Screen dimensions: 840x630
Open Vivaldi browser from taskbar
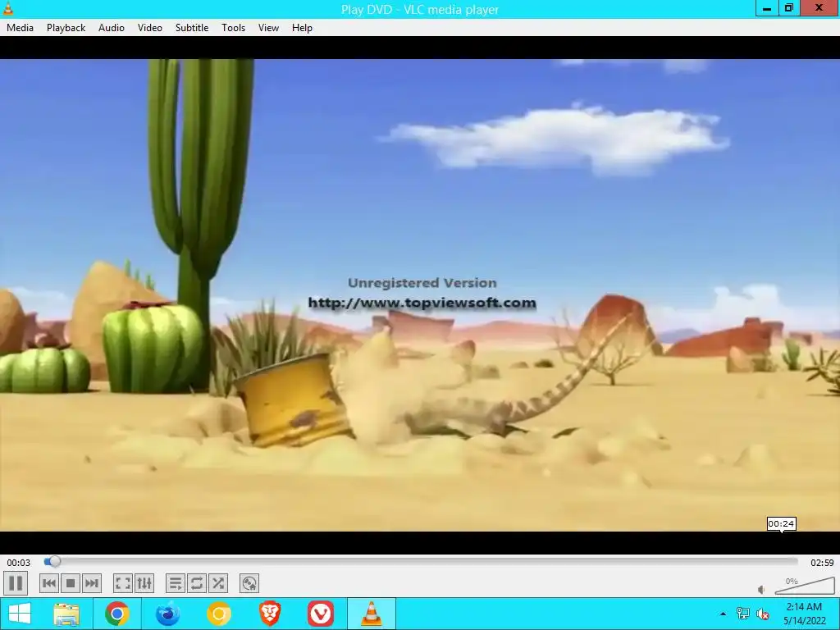(321, 614)
